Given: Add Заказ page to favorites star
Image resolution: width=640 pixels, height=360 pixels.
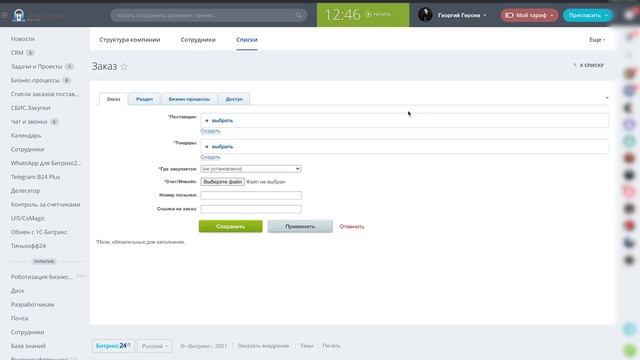Looking at the screenshot, I should coord(124,67).
